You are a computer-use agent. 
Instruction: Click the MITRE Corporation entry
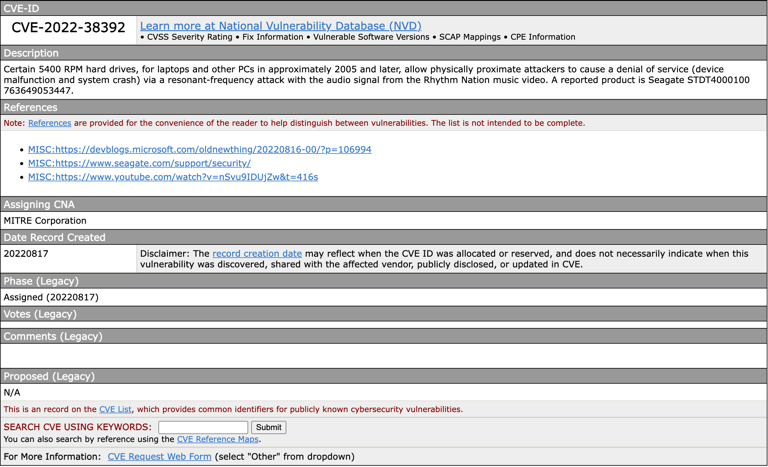click(45, 220)
